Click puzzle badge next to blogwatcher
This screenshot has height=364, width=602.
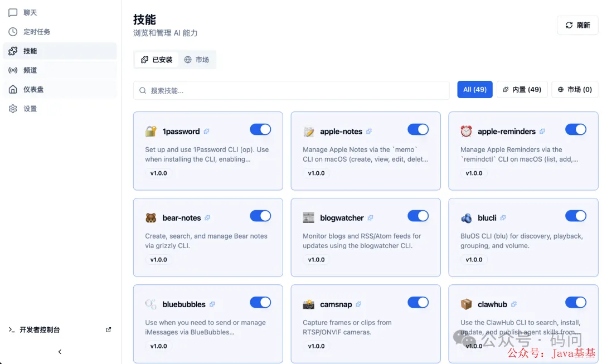(x=370, y=218)
